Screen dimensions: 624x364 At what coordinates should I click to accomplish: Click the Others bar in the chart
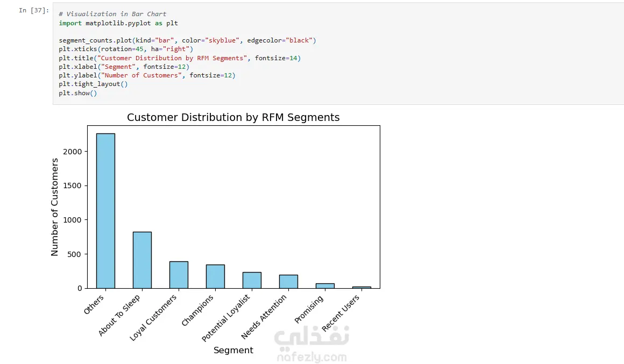(x=105, y=211)
